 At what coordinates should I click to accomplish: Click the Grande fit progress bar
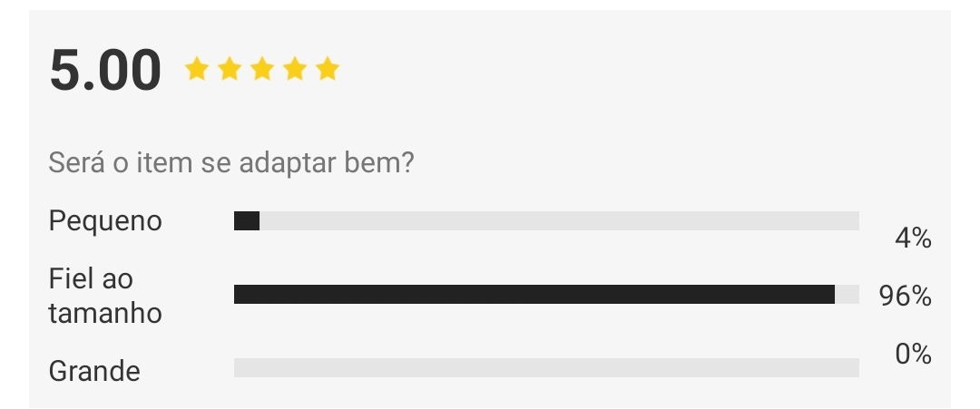coord(546,367)
